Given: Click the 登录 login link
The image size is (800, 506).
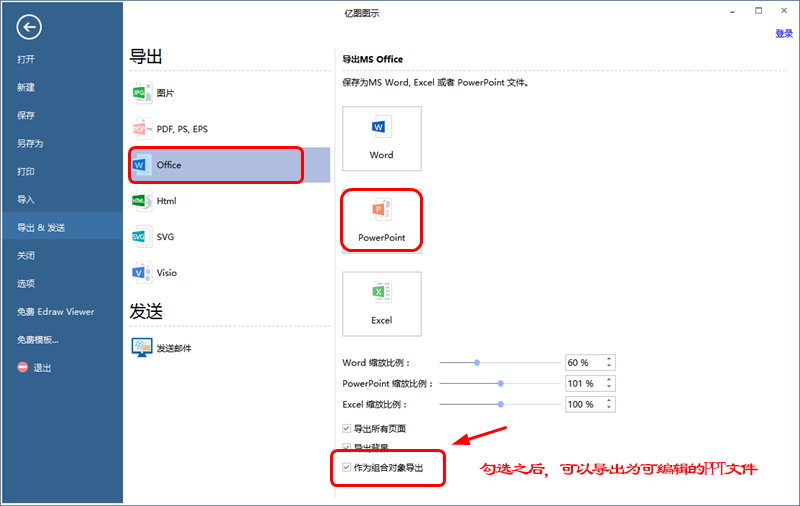Looking at the screenshot, I should pyautogui.click(x=784, y=34).
